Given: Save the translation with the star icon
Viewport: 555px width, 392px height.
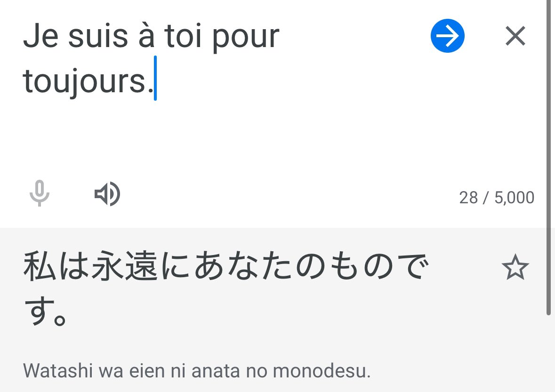Looking at the screenshot, I should click(x=515, y=268).
